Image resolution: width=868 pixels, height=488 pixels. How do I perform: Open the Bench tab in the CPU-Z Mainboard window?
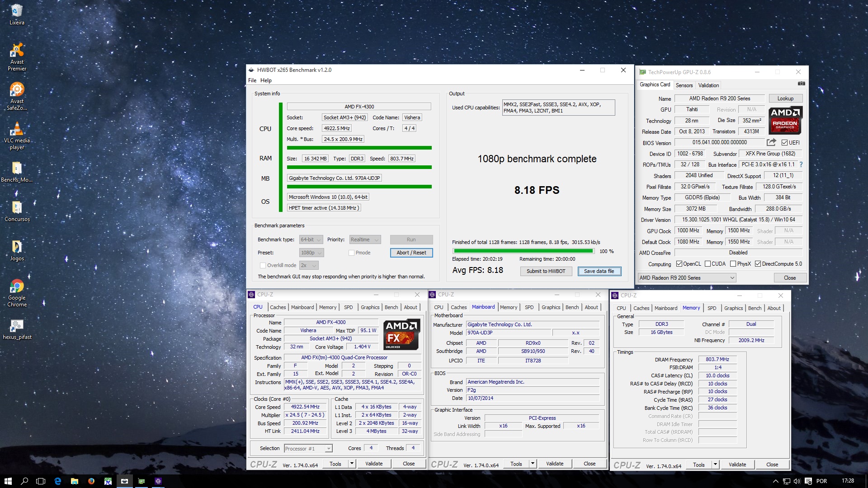(x=572, y=307)
